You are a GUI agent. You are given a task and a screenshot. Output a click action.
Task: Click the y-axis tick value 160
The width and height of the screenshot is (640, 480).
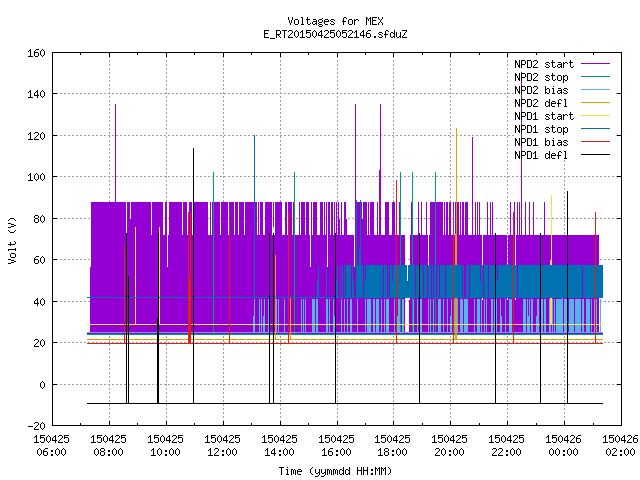click(36, 53)
